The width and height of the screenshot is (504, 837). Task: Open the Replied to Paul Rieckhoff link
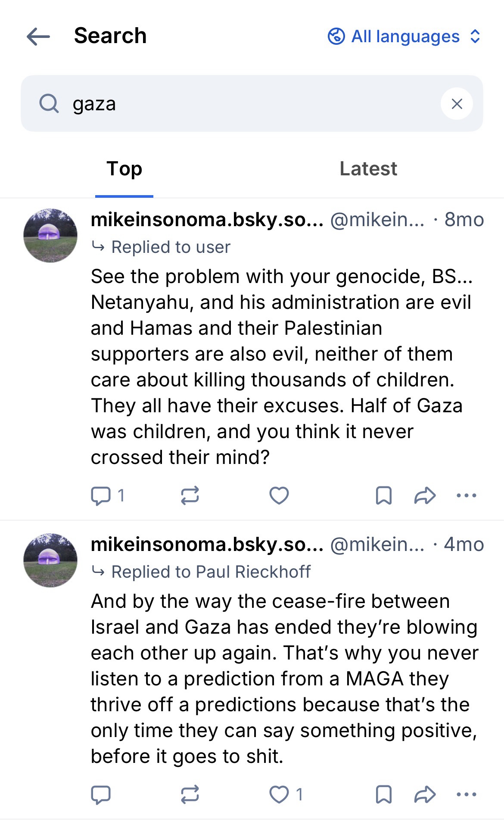(211, 572)
